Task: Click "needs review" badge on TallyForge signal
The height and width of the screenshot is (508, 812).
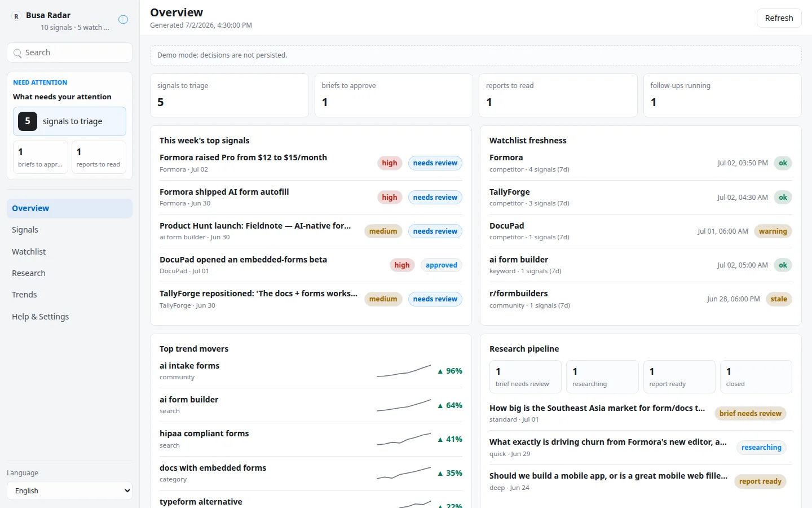Action: (435, 299)
